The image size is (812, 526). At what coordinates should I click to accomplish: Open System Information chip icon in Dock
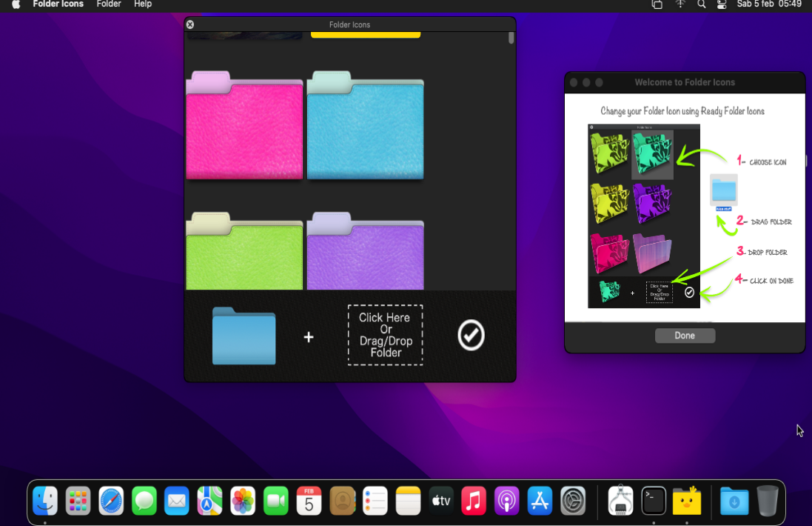(x=620, y=501)
